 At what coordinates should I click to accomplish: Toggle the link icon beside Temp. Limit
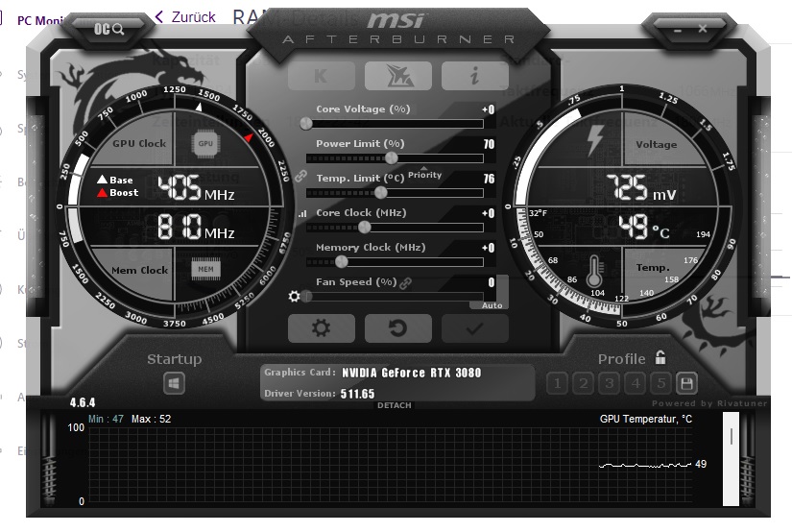coord(301,176)
